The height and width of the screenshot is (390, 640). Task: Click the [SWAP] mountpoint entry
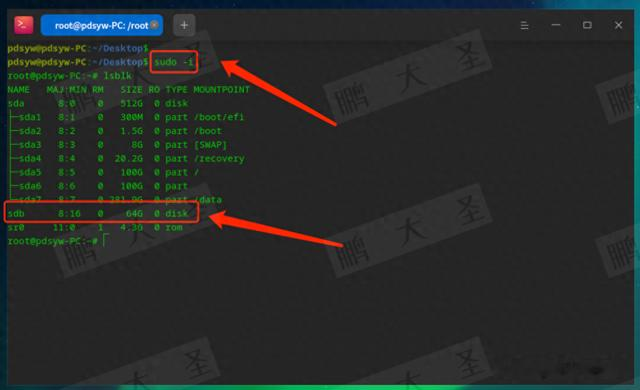click(x=210, y=145)
